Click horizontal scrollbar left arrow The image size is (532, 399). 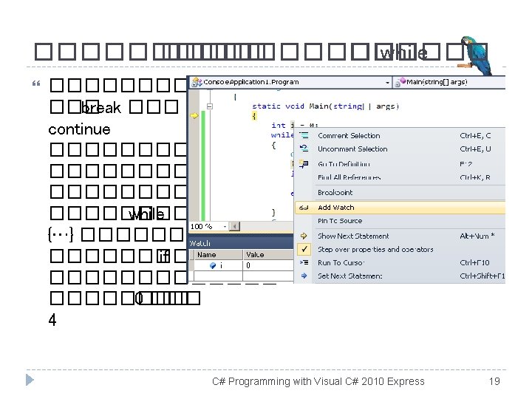[234, 226]
